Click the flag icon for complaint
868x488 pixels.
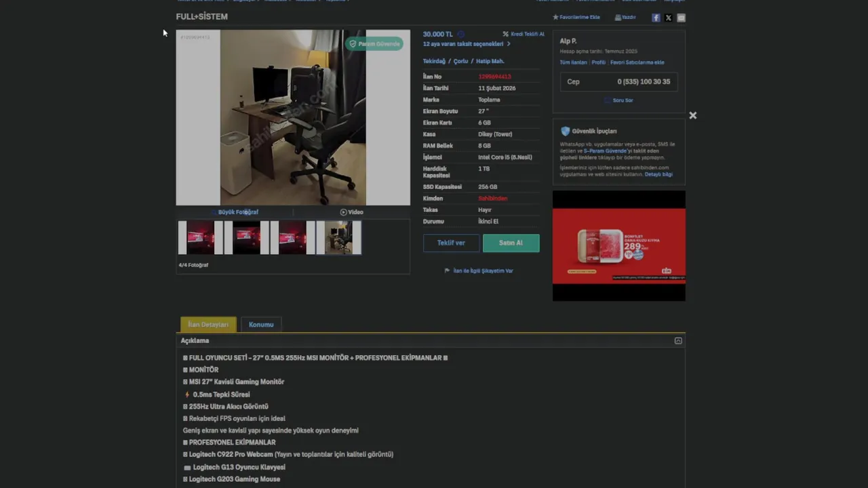click(447, 270)
